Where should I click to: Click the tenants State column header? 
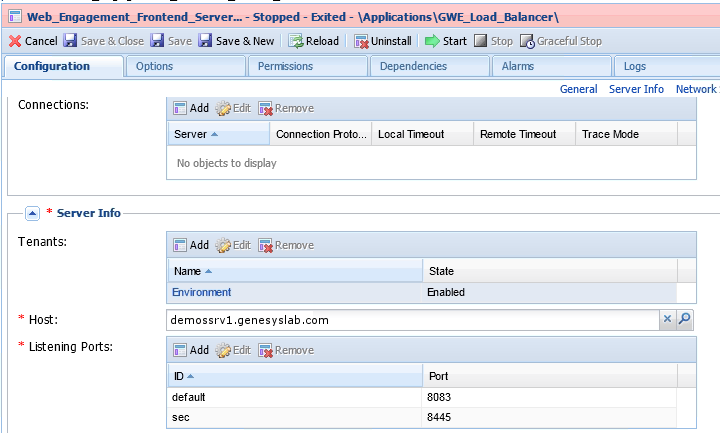pyautogui.click(x=550, y=271)
